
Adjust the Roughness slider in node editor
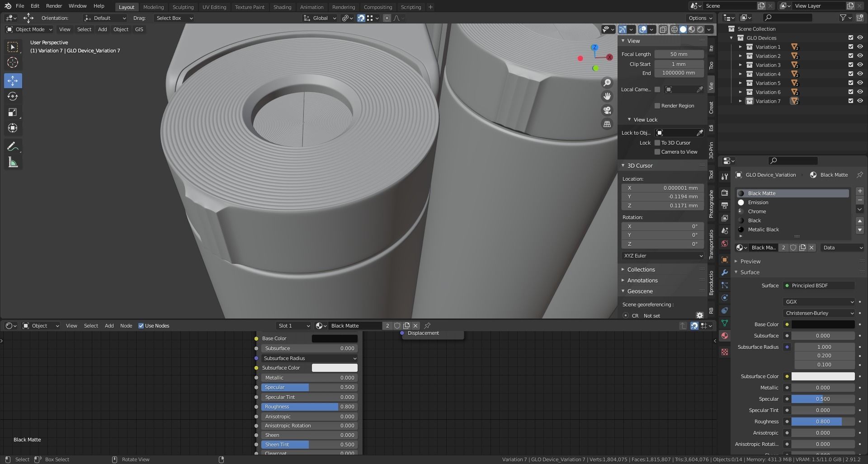[309, 407]
